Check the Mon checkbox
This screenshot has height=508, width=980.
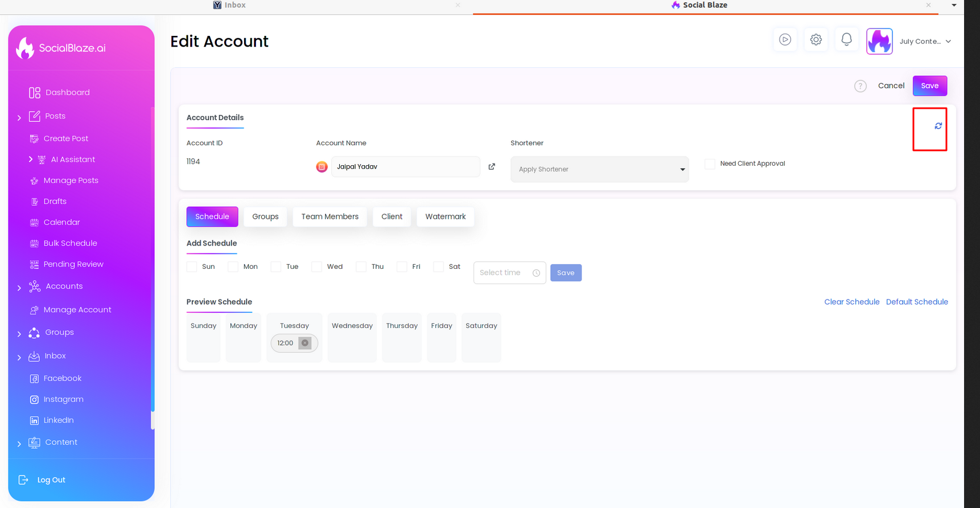pos(233,267)
